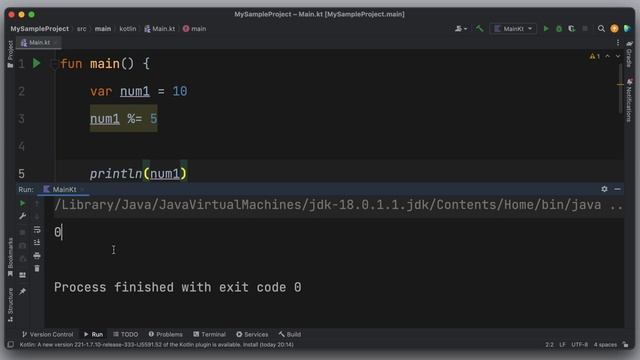Open Run panel settings gear
The height and width of the screenshot is (360, 640).
[604, 189]
